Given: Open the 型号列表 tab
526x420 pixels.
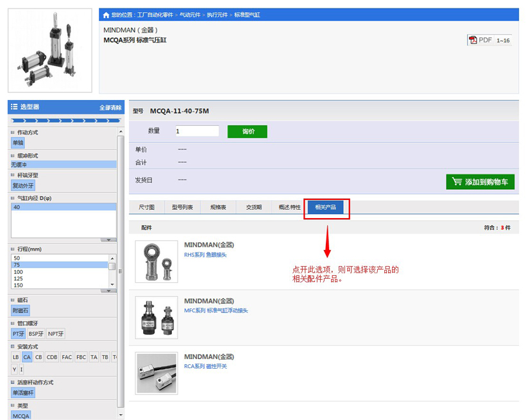Looking at the screenshot, I should tap(182, 207).
